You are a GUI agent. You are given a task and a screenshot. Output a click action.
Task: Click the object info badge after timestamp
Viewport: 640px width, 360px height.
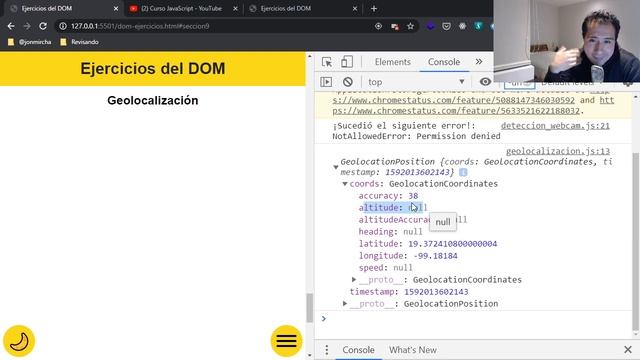(463, 172)
